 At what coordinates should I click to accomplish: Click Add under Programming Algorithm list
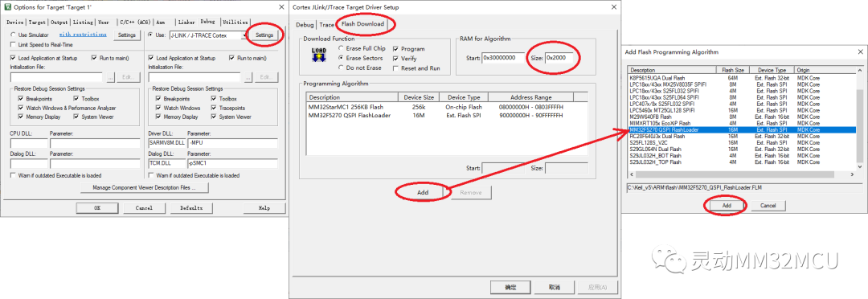pyautogui.click(x=423, y=192)
